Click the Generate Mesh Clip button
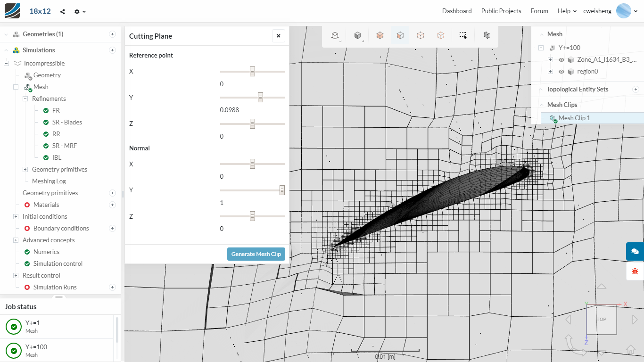Viewport: 644px width, 362px height. [256, 254]
